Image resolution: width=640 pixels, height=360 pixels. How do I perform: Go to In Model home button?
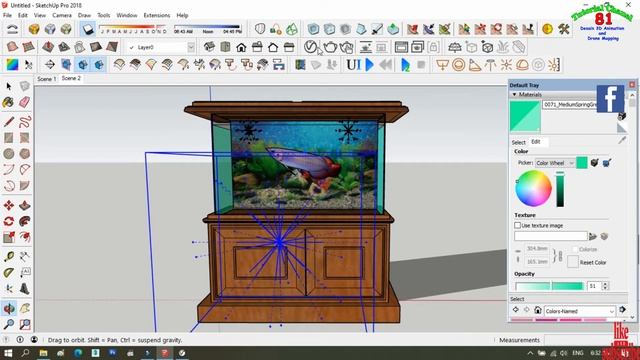(538, 310)
